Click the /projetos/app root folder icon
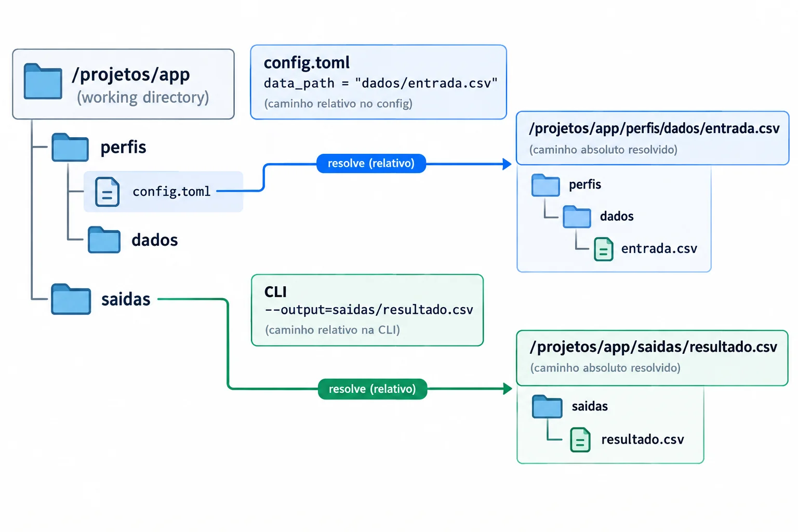This screenshot has width=798, height=532. click(x=43, y=81)
